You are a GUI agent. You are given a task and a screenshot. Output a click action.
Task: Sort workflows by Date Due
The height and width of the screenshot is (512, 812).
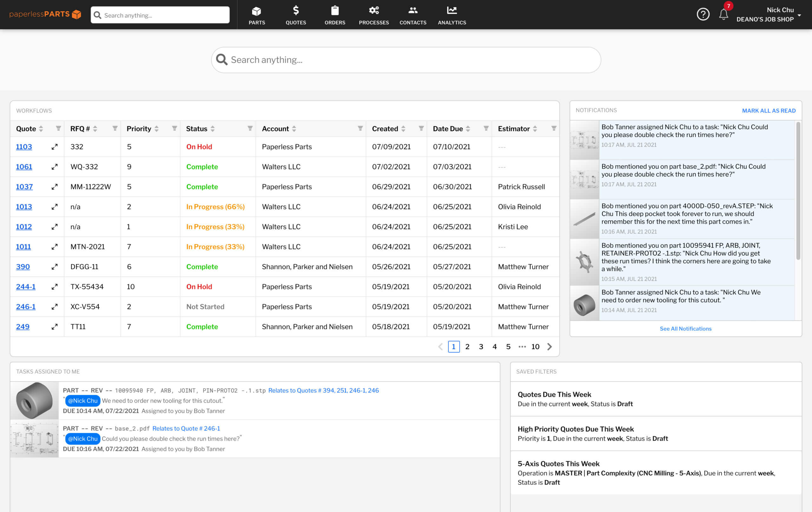(468, 128)
